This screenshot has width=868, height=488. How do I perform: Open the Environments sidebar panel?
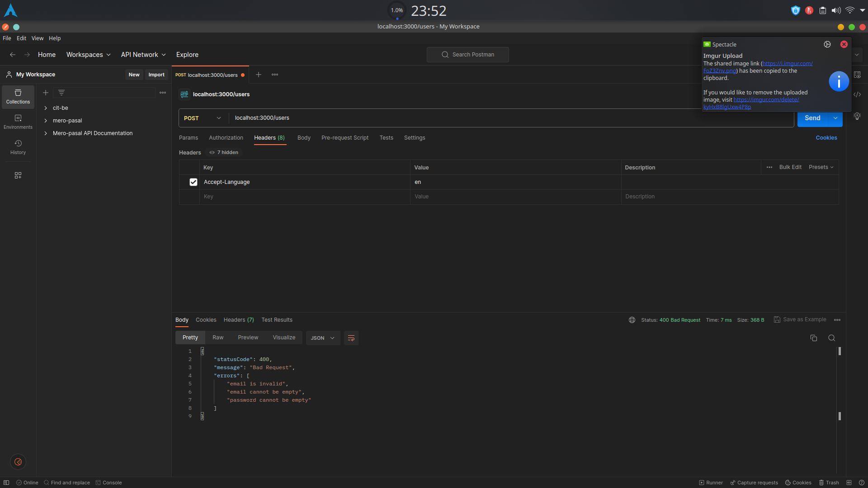(18, 122)
